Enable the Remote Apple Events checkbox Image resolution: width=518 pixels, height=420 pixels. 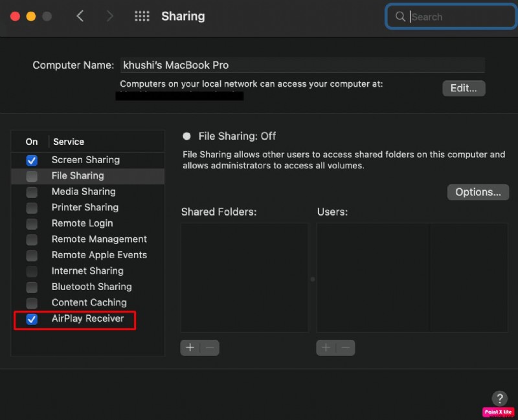[x=32, y=255]
